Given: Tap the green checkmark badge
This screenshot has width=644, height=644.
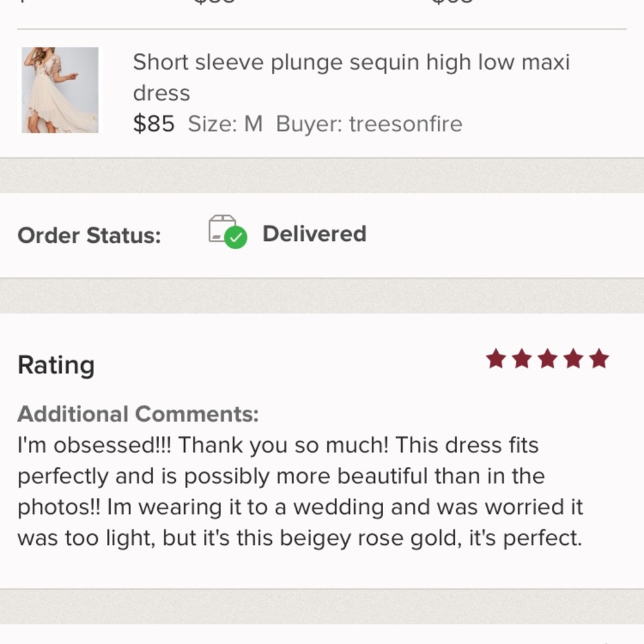Looking at the screenshot, I should point(236,238).
